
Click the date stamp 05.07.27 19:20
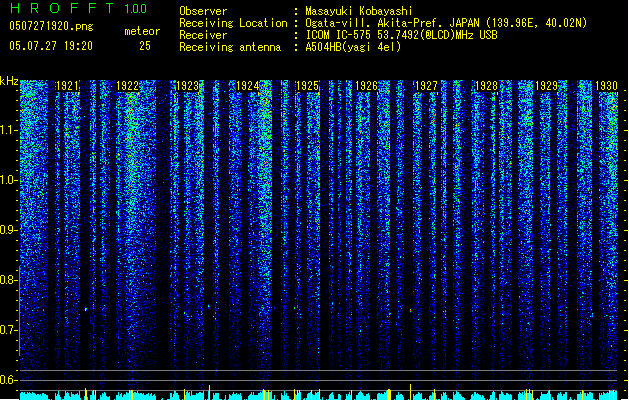[51, 46]
